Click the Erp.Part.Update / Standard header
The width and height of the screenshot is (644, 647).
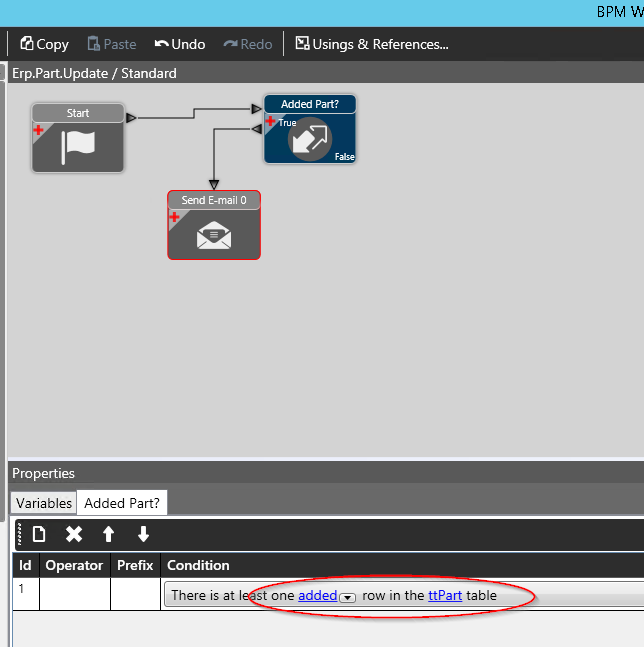tap(94, 73)
